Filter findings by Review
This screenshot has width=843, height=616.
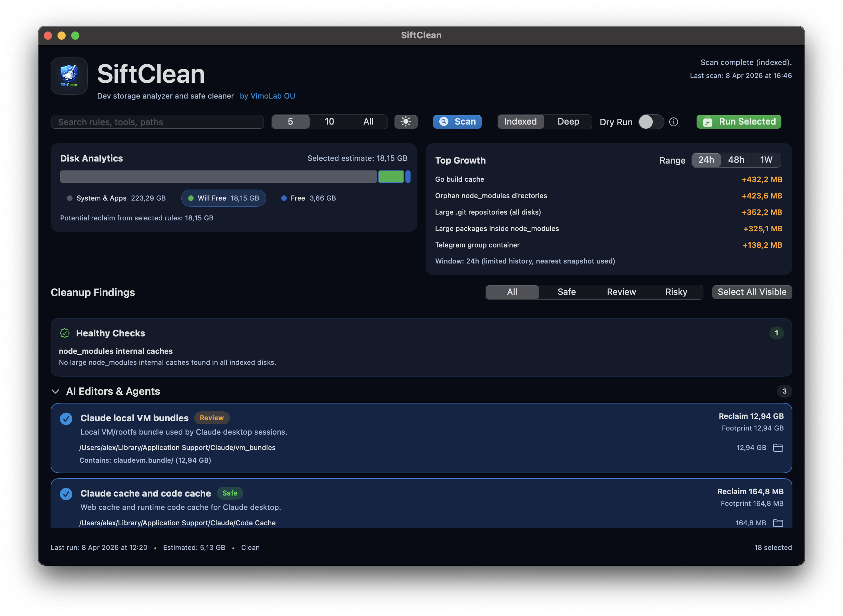(x=621, y=292)
